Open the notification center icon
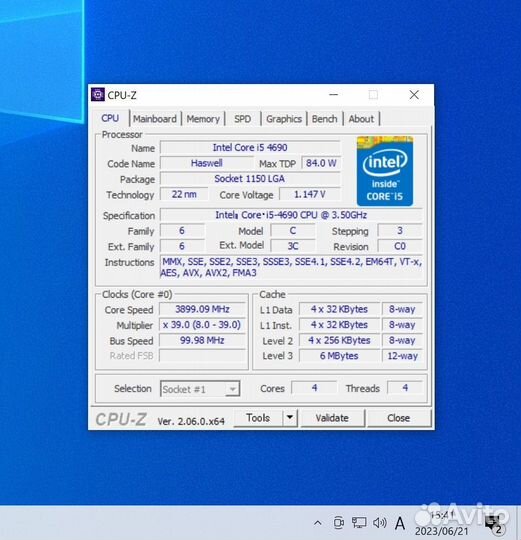521x540 pixels. (x=494, y=524)
